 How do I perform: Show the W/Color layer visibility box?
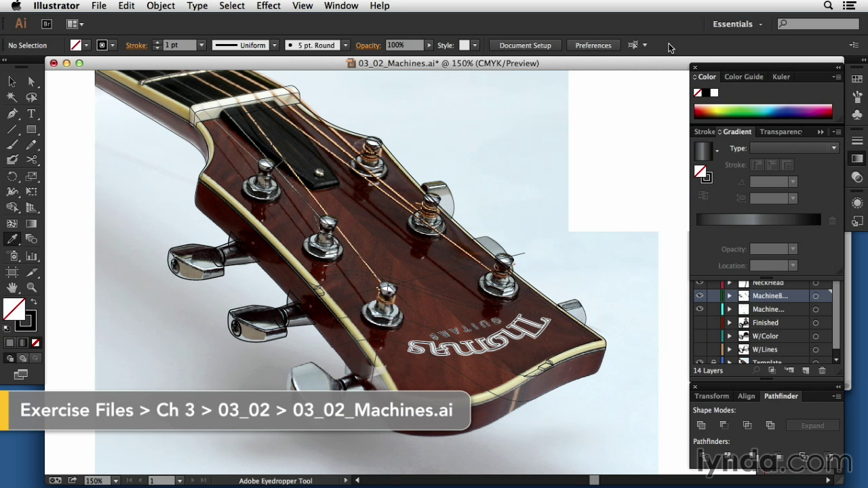(699, 336)
